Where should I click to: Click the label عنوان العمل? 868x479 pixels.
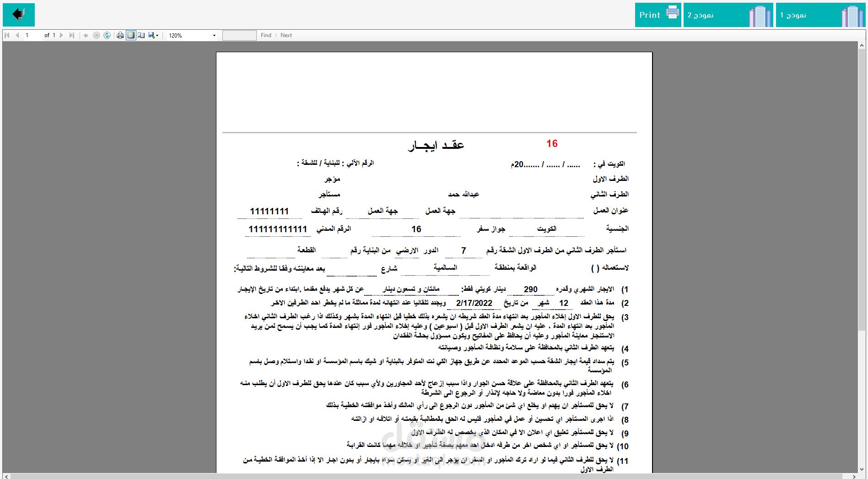pyautogui.click(x=611, y=211)
